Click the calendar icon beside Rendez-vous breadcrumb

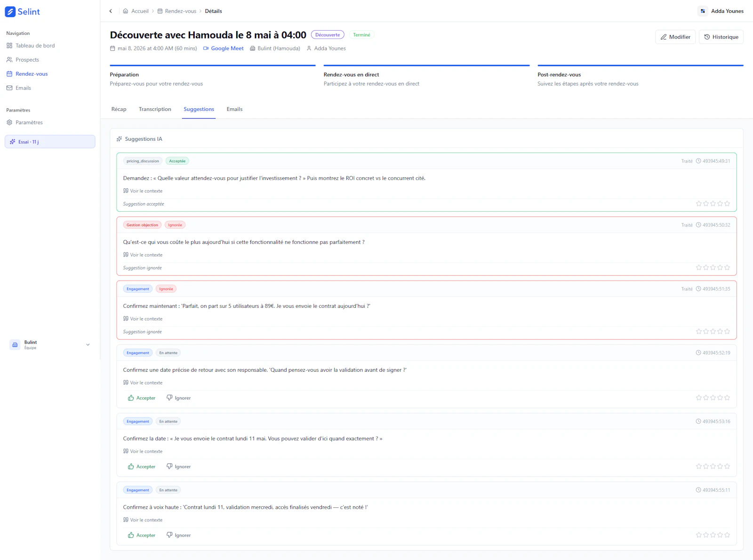(x=160, y=11)
